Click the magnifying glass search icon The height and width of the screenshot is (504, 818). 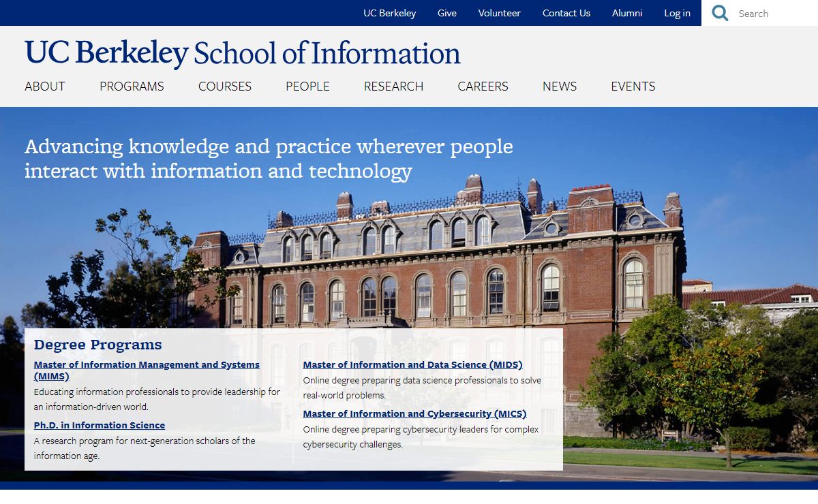720,13
